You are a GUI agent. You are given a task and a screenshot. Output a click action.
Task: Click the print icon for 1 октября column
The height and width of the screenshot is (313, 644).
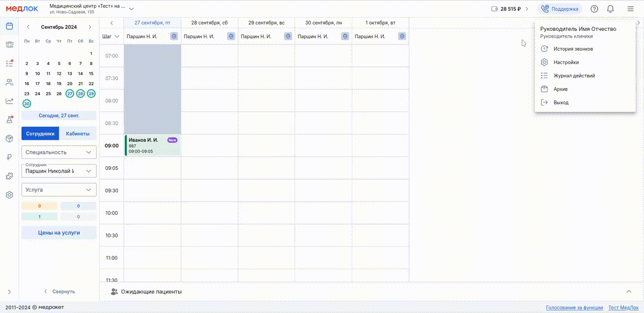[x=402, y=36]
